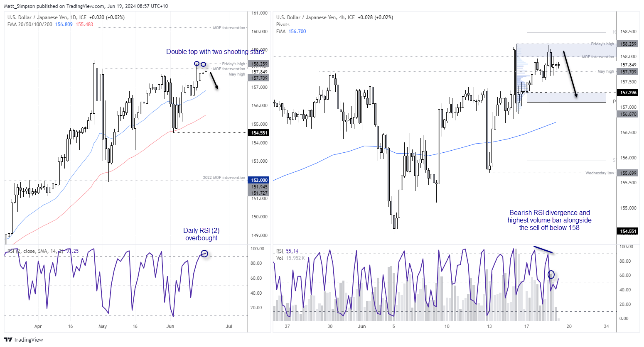Click the 'Friday's high' label on the daily chart
644x347 pixels.
234,64
